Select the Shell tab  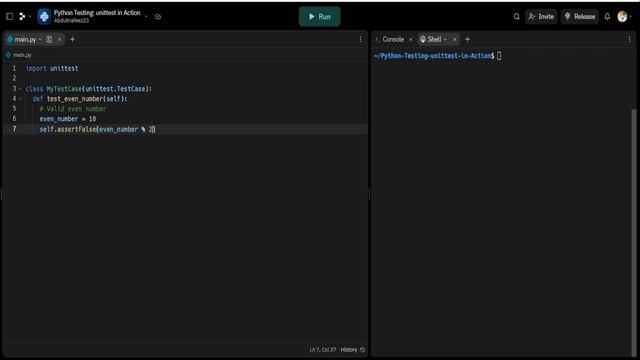434,39
